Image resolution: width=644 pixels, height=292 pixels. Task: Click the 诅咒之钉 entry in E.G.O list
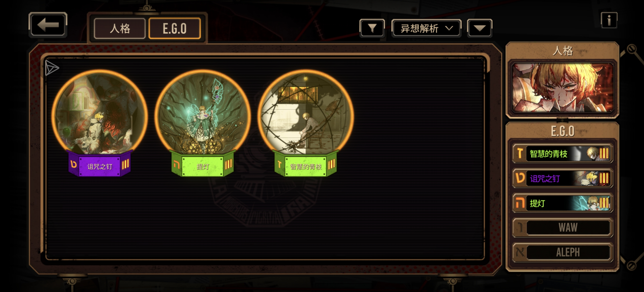click(x=562, y=178)
